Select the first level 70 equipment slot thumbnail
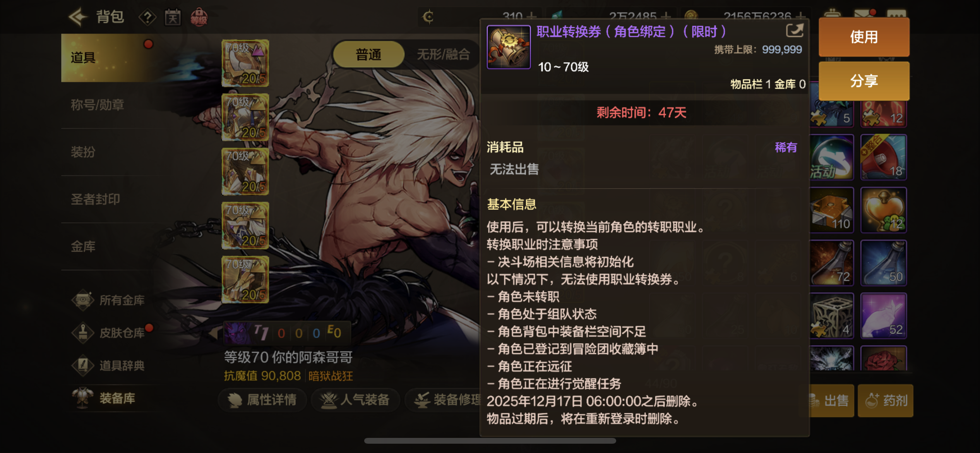980x453 pixels. pyautogui.click(x=245, y=63)
